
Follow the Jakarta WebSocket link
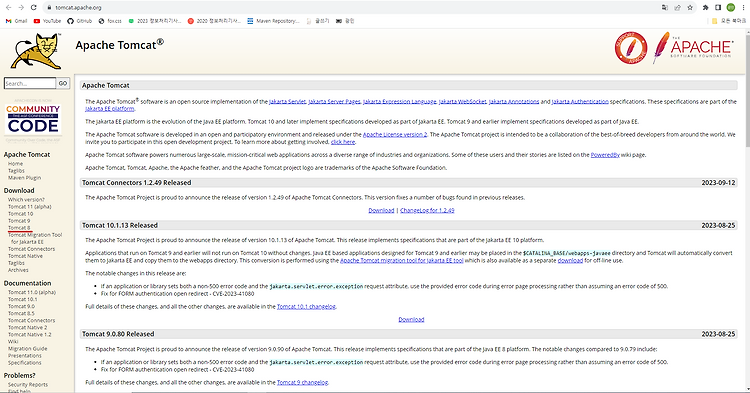(x=463, y=101)
